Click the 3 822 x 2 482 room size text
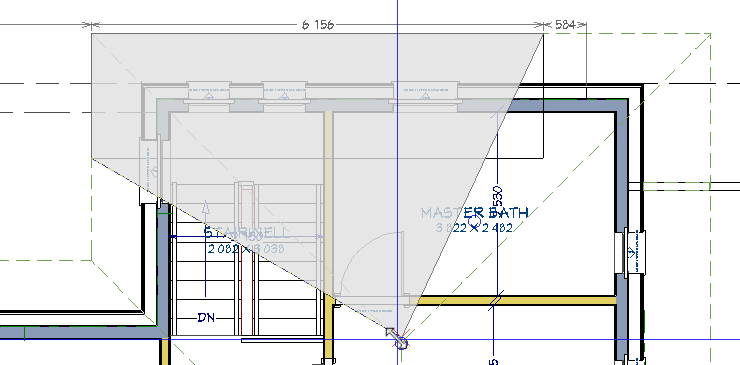The width and height of the screenshot is (740, 365). [473, 228]
